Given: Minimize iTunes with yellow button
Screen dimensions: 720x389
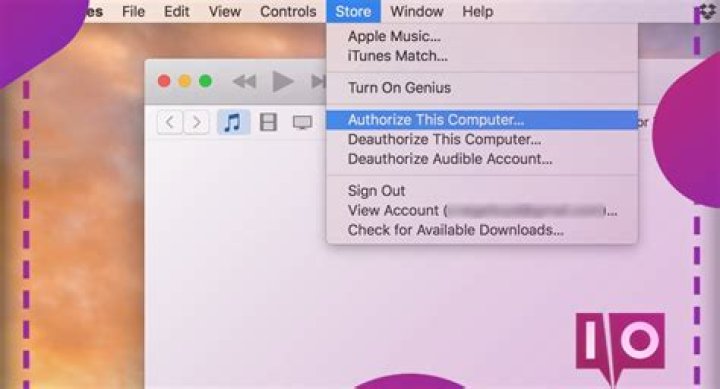Looking at the screenshot, I should (185, 81).
